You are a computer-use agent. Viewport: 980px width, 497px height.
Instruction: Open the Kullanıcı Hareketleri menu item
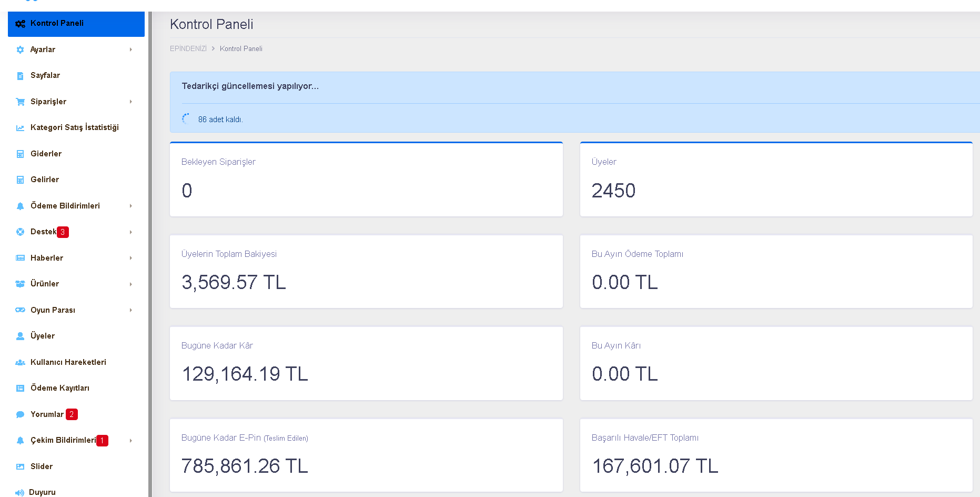[x=76, y=362]
